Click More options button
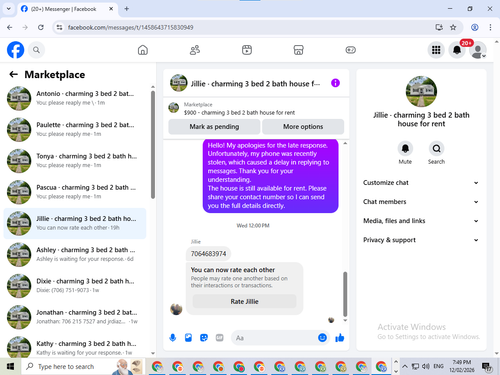The width and height of the screenshot is (500, 375). click(x=303, y=127)
